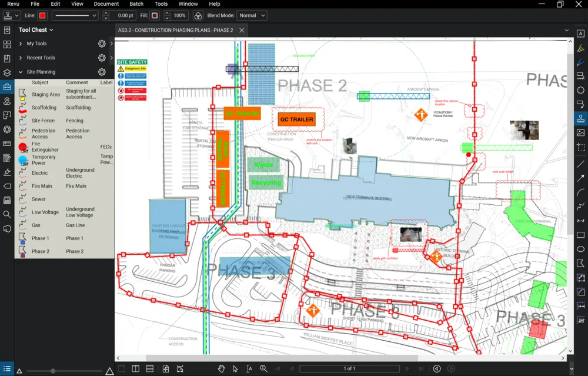Toggle split view vertical
588x376 pixels.
135,369
